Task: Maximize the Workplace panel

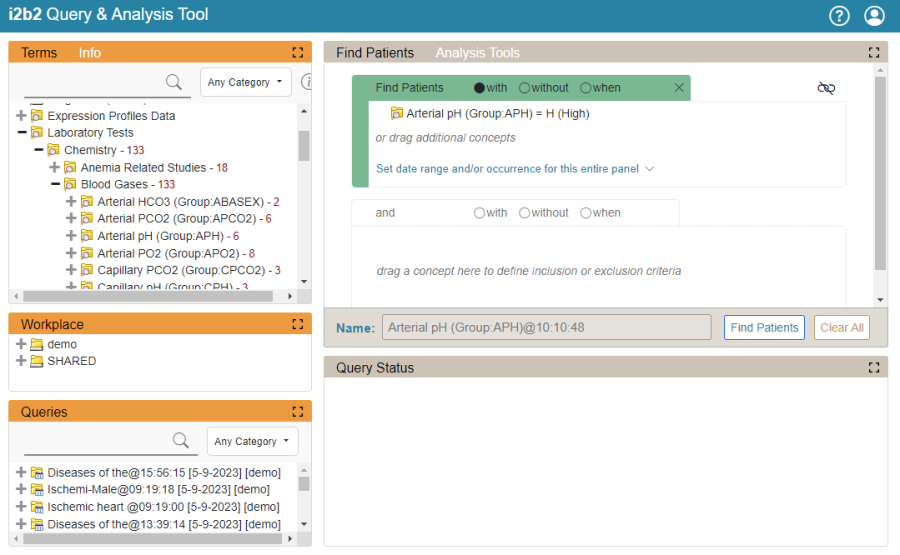Action: pyautogui.click(x=297, y=324)
